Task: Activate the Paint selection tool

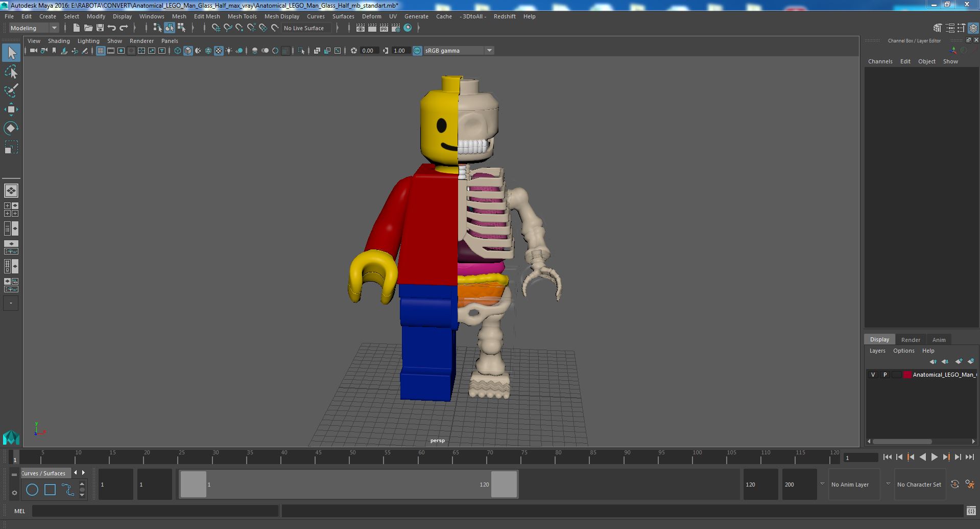Action: click(11, 90)
